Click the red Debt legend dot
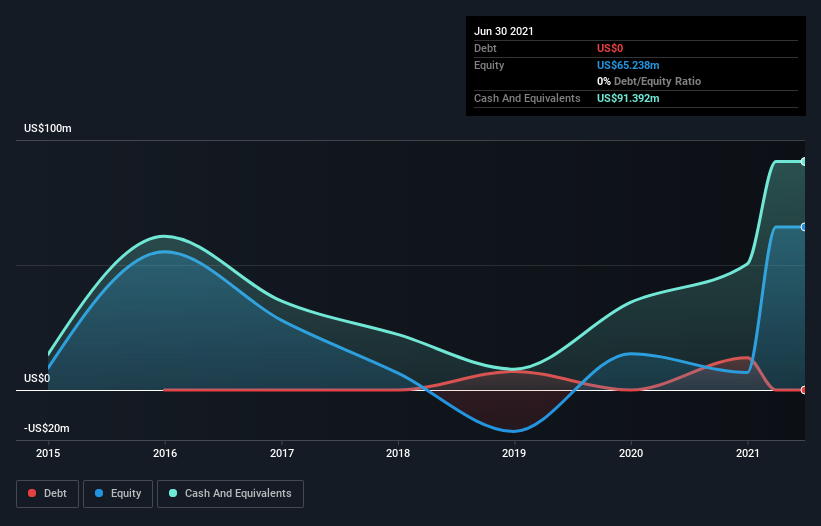 32,493
